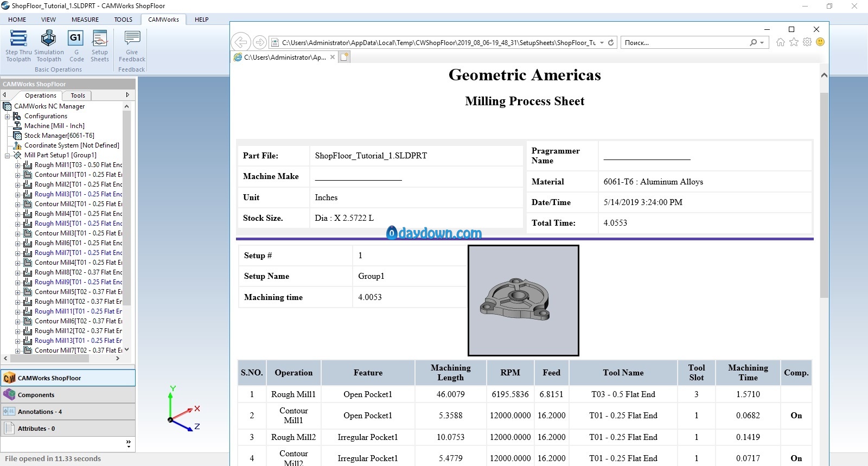Expand the Contour Mill2 operation node

click(x=17, y=205)
